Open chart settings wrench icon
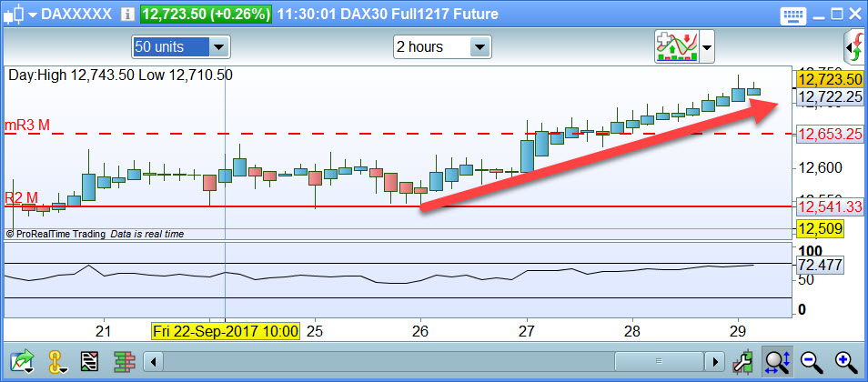 coord(744,361)
